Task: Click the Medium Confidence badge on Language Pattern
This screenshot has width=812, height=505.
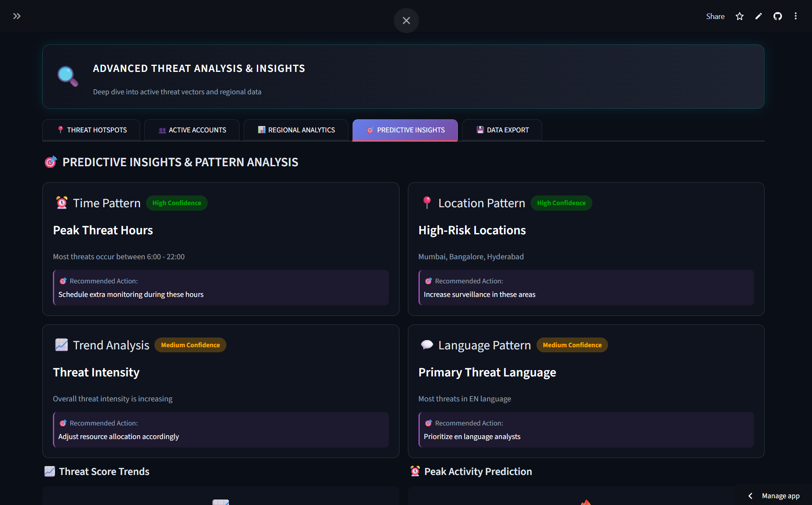Action: [572, 345]
